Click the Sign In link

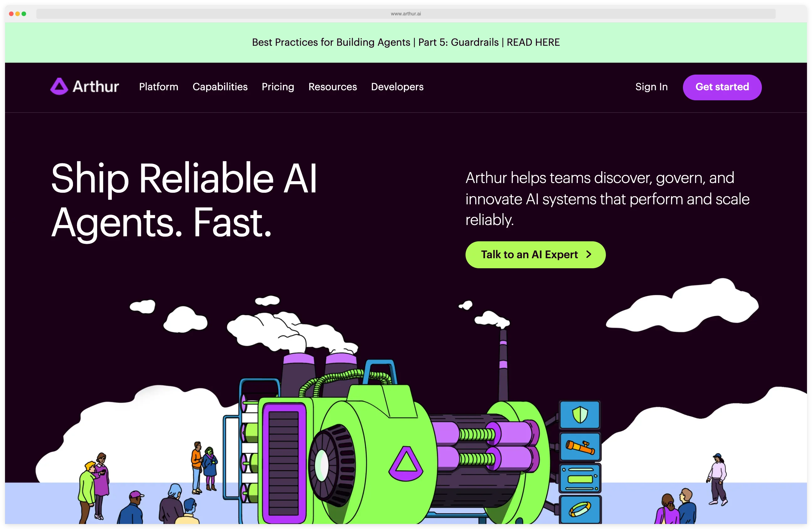651,87
